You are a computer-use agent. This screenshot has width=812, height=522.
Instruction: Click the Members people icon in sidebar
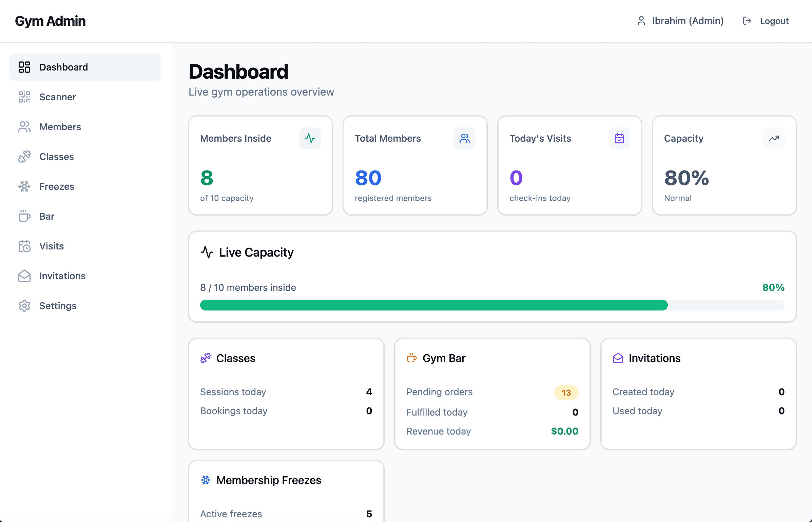coord(24,127)
